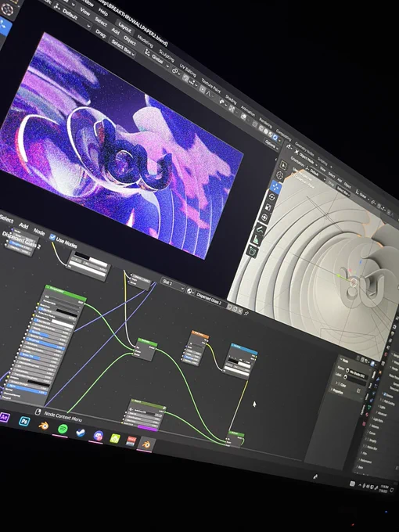Click the clock in the Windows system tray
Viewport: 399px width, 532px height.
pyautogui.click(x=384, y=487)
